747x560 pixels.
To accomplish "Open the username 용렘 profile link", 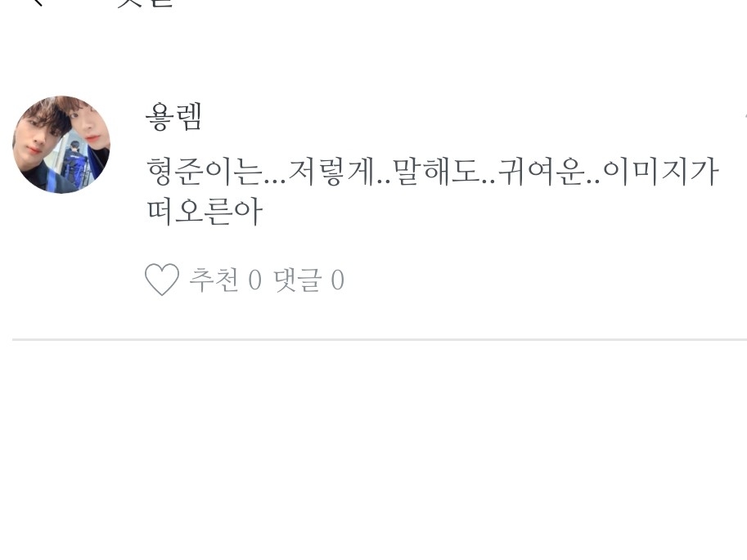I will tap(174, 117).
